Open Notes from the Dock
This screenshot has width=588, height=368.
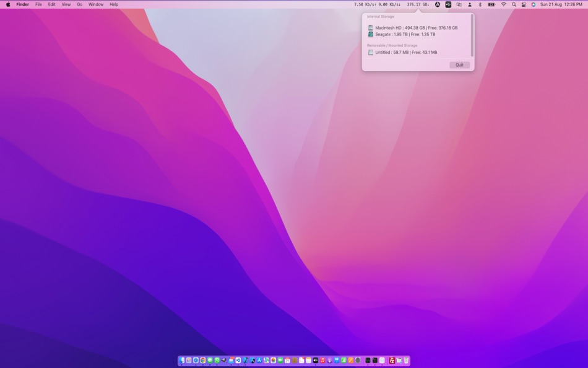coord(309,360)
